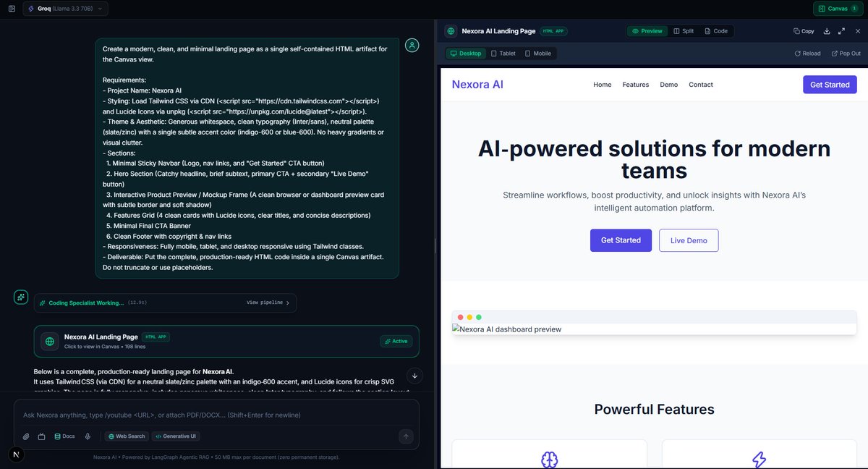Toggle Generative UI mode
This screenshot has width=868, height=469.
point(174,436)
